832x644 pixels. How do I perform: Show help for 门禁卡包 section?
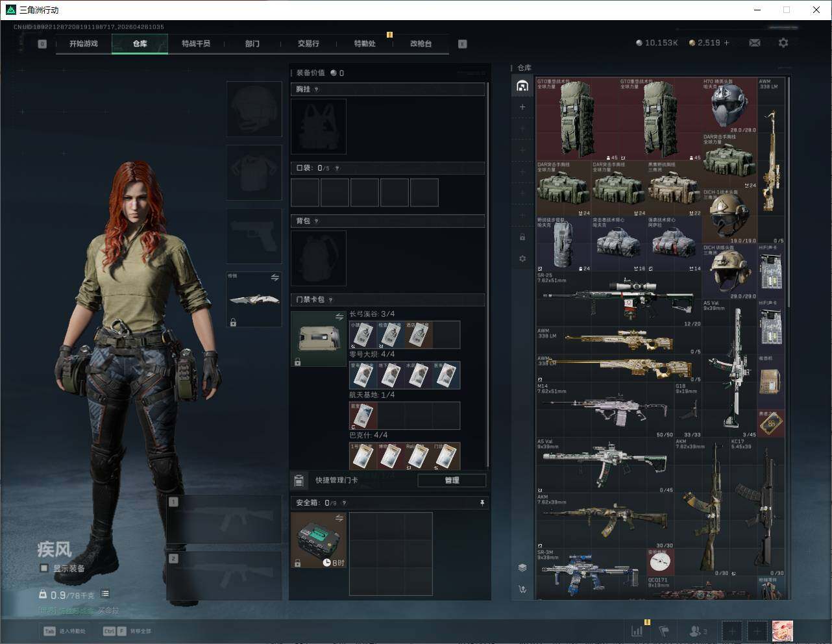click(331, 300)
